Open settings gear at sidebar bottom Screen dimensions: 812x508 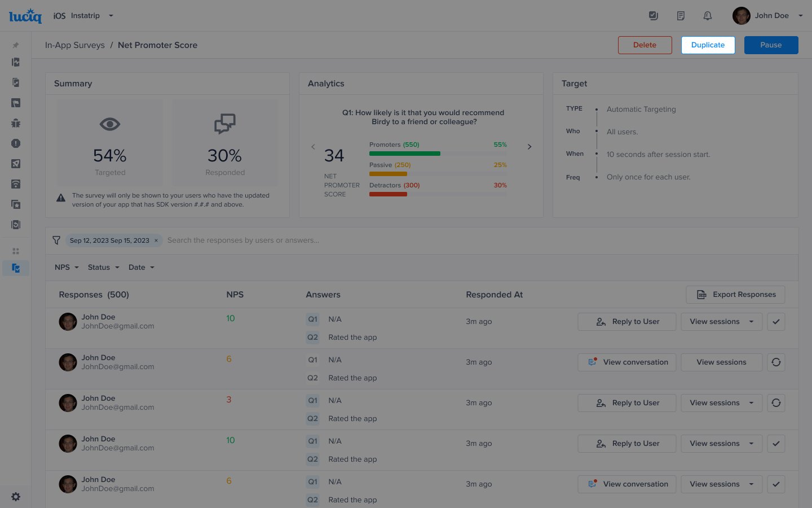[x=16, y=497]
